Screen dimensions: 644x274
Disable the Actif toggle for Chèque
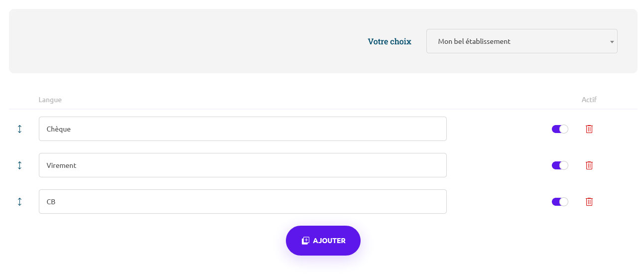[x=560, y=129]
